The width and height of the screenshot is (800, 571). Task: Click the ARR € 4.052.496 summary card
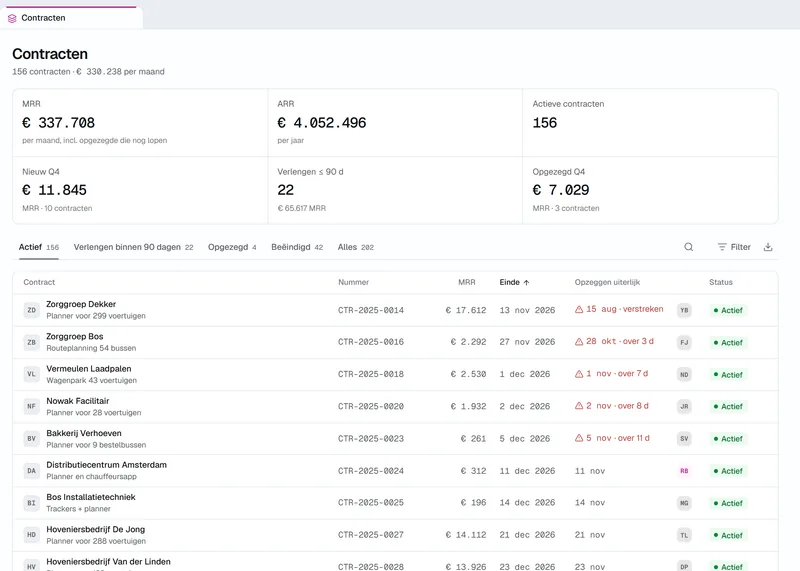point(395,122)
